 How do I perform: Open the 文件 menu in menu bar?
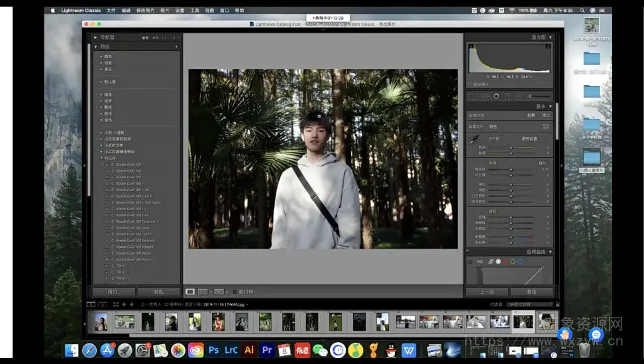click(111, 11)
